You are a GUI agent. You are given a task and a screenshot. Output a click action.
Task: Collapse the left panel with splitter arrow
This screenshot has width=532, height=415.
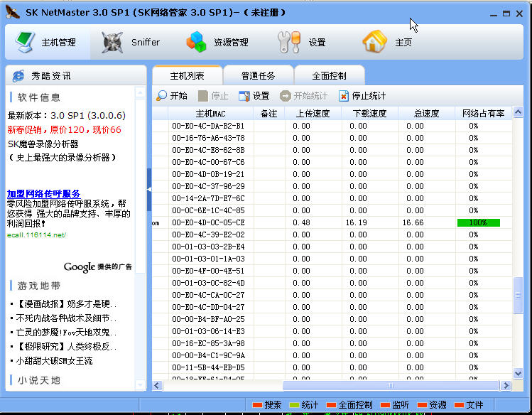[149, 190]
